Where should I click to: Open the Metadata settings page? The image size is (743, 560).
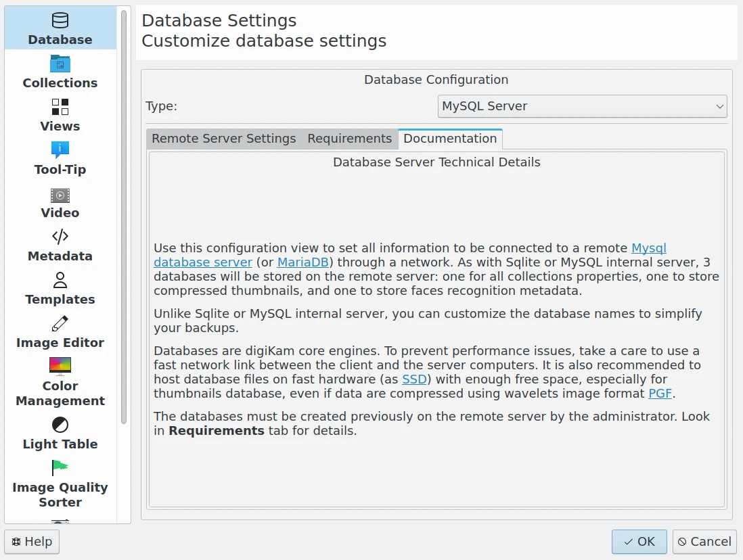pos(60,245)
